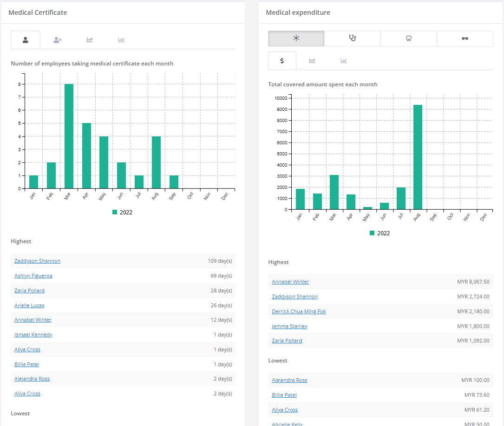The image size is (504, 426).
Task: Open Derrick Chua Ming Fok's profile link
Action: coord(299,311)
